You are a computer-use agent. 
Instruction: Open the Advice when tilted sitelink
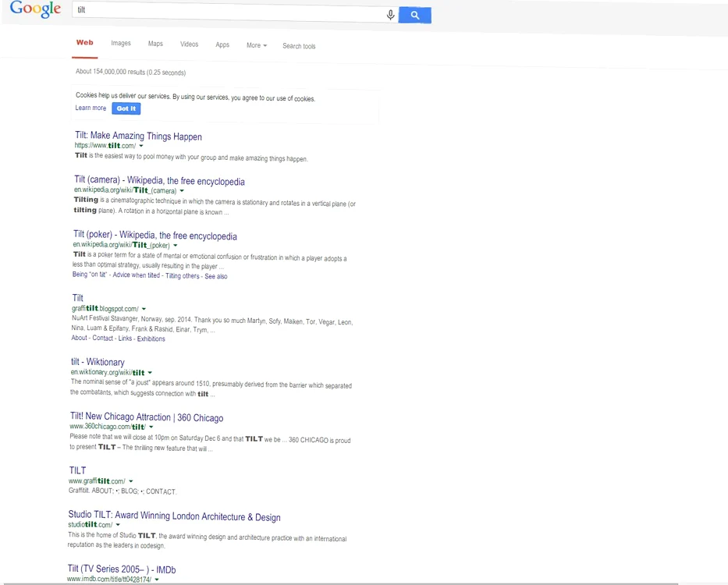pos(136,275)
